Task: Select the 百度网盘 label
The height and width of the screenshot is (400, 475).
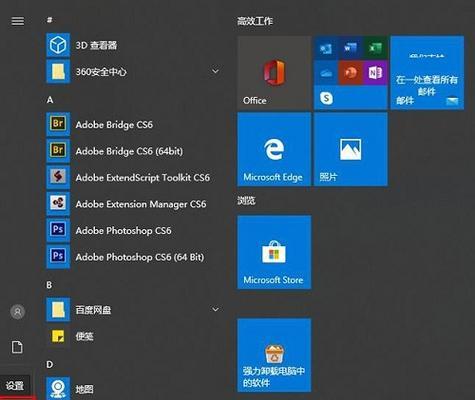Action: tap(93, 310)
